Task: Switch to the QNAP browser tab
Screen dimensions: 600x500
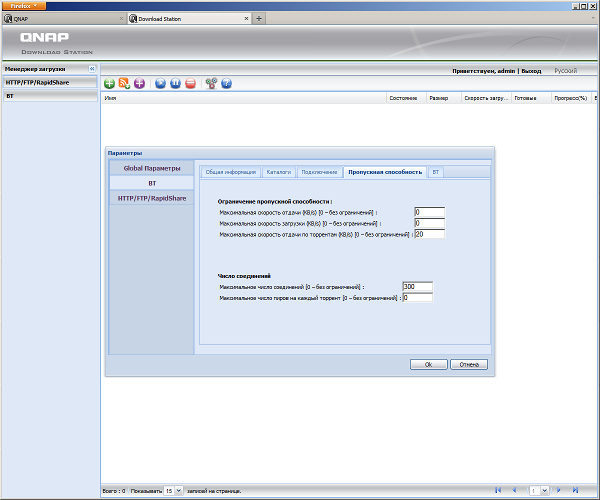Action: click(63, 18)
